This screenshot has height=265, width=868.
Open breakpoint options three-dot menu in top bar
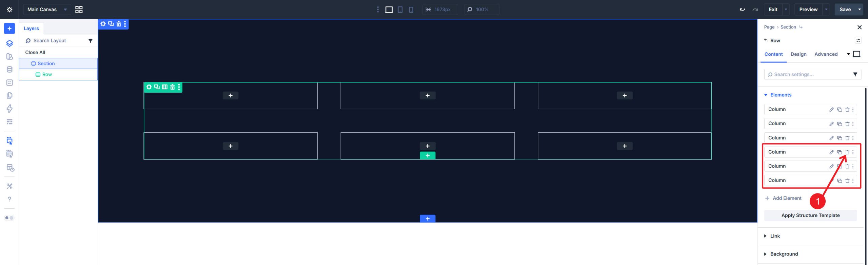click(x=378, y=10)
